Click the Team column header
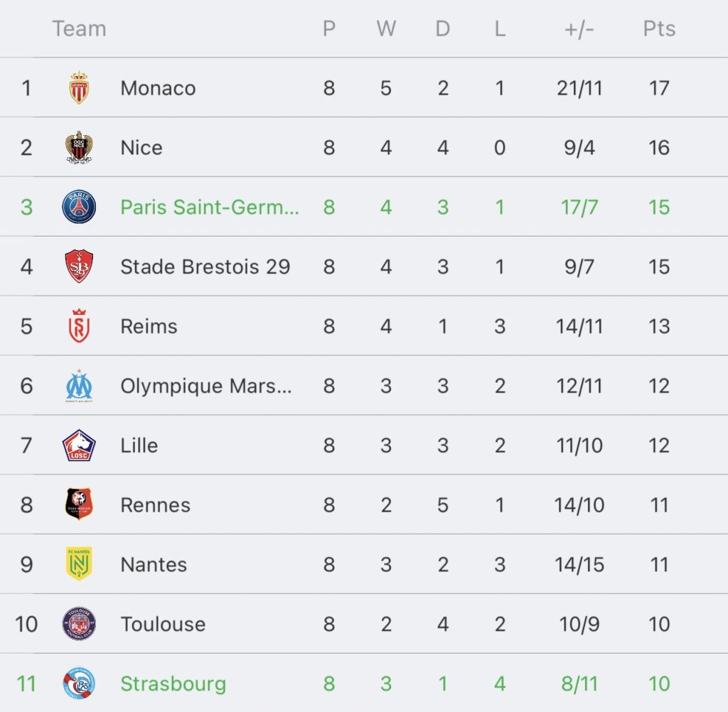 [79, 29]
